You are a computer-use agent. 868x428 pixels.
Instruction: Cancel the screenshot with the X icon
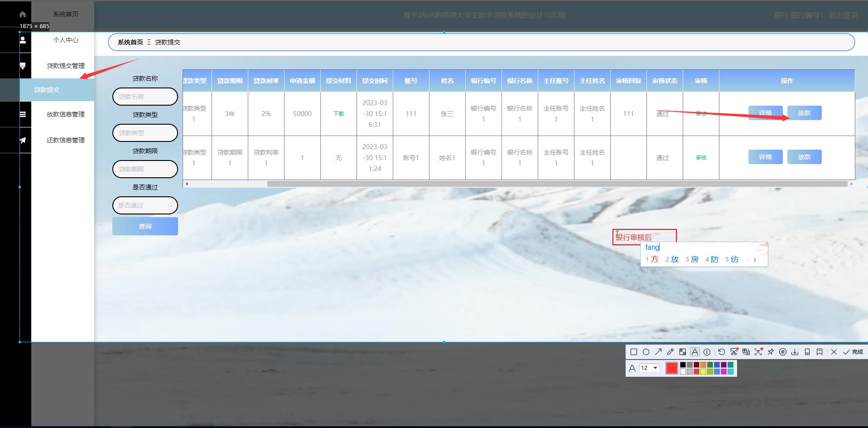[x=834, y=352]
